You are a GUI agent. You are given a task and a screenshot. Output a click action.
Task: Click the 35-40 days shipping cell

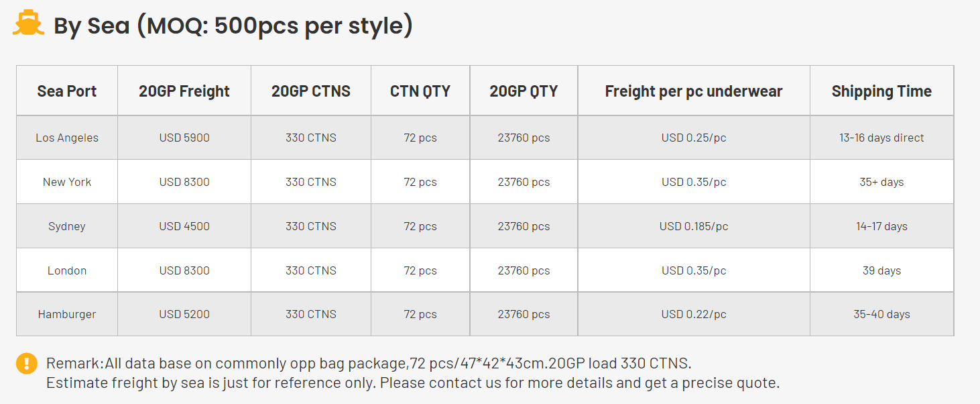click(881, 314)
